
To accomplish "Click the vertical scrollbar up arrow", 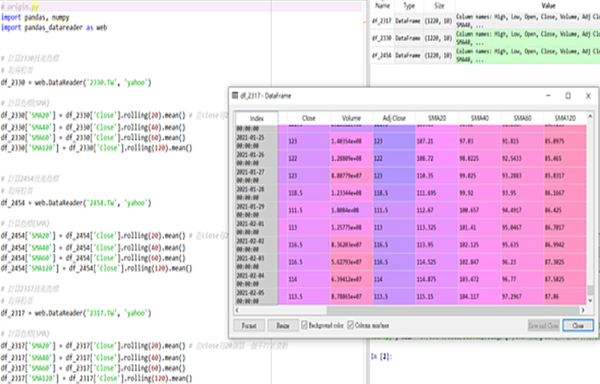I will (590, 116).
